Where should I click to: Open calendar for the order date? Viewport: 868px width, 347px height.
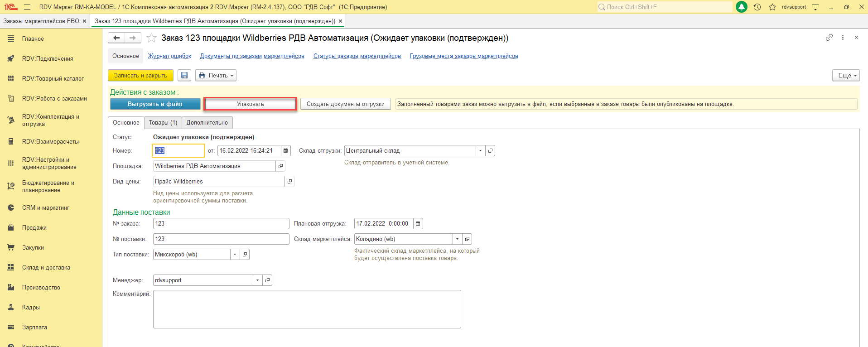(285, 150)
